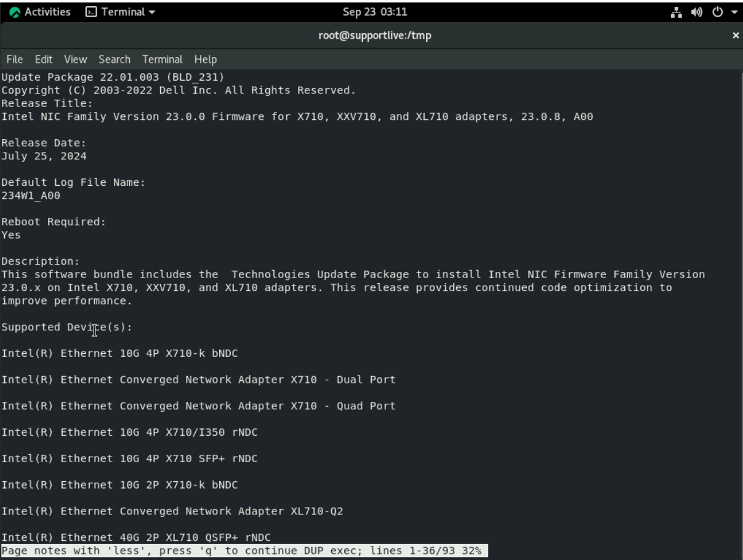Click the Sep 23 03:11 clock

pos(374,10)
